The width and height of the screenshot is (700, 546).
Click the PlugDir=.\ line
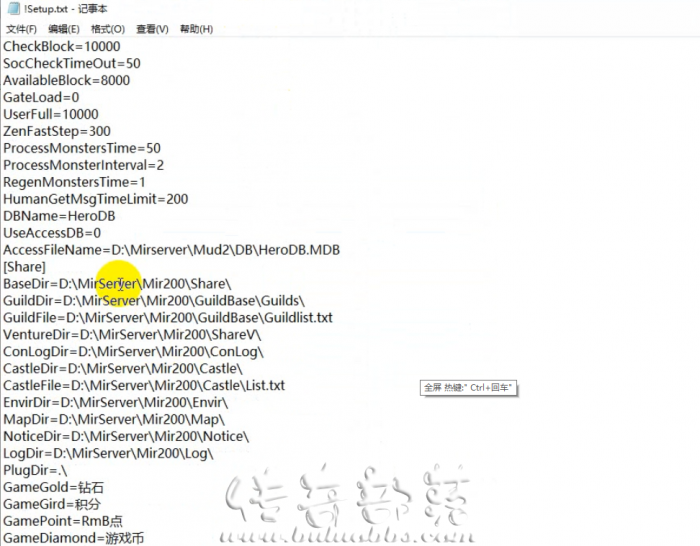[35, 471]
